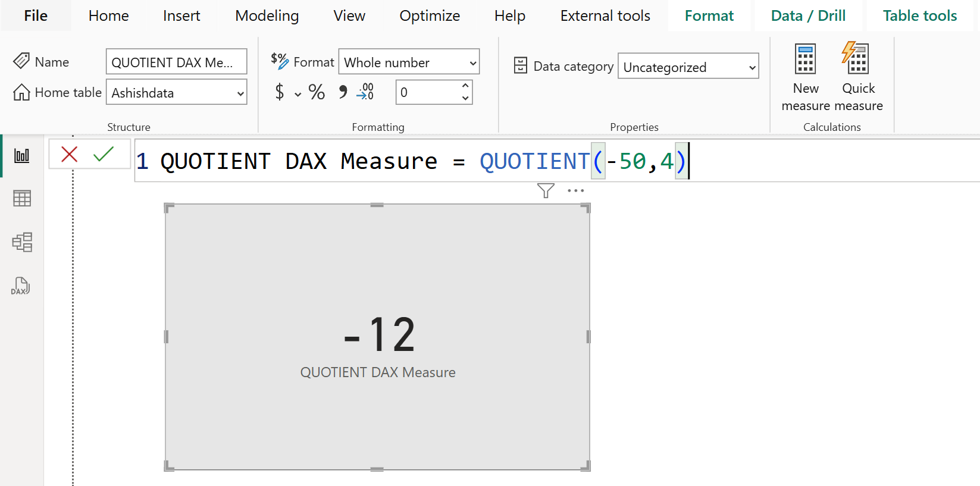This screenshot has width=980, height=486.
Task: Open the Modeling ribbon tab
Action: (267, 16)
